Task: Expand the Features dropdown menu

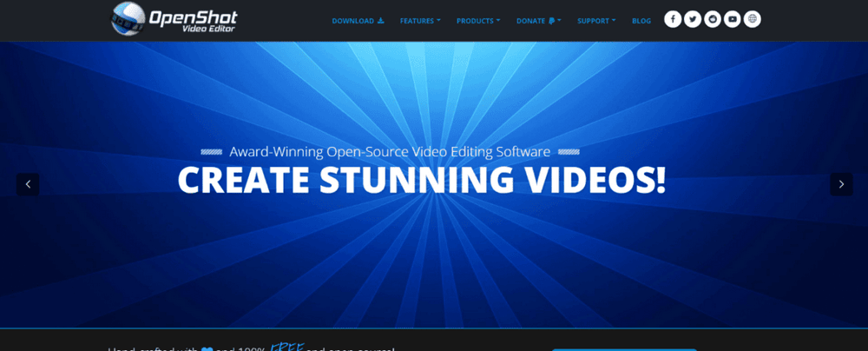Action: 420,21
